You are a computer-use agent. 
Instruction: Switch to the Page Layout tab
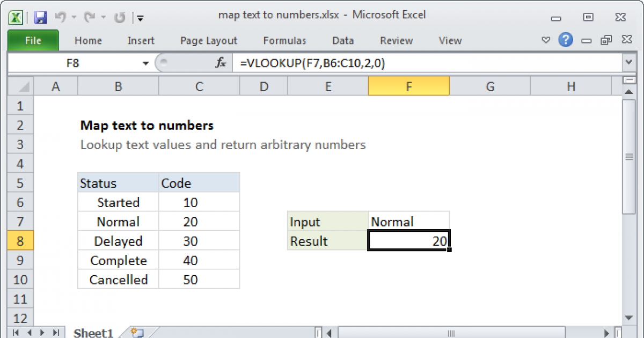209,41
